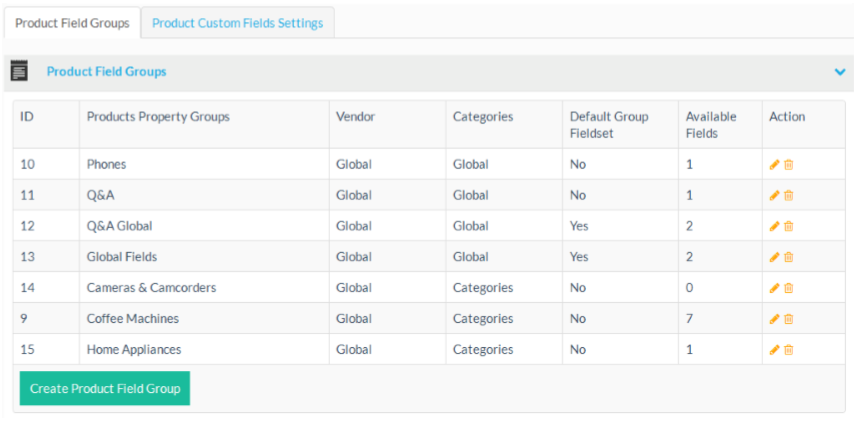The height and width of the screenshot is (427, 854).
Task: Select the Product Field Groups tab
Action: 72,23
